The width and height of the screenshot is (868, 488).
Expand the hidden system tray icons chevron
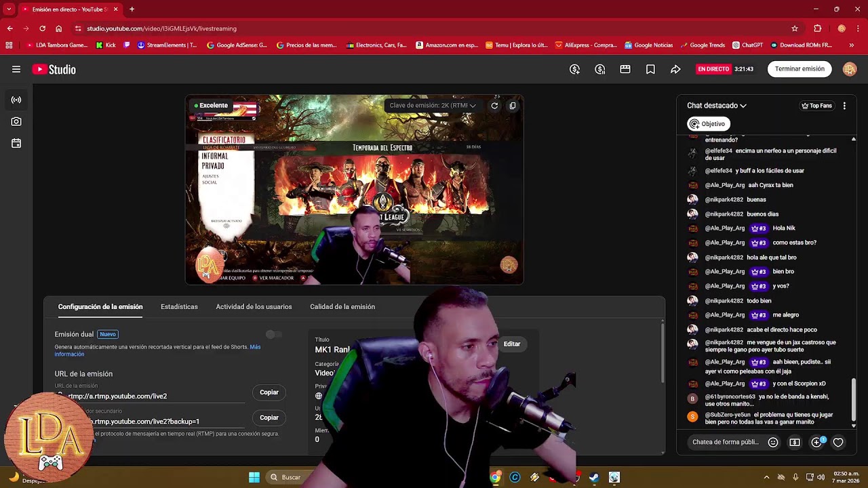pyautogui.click(x=766, y=477)
